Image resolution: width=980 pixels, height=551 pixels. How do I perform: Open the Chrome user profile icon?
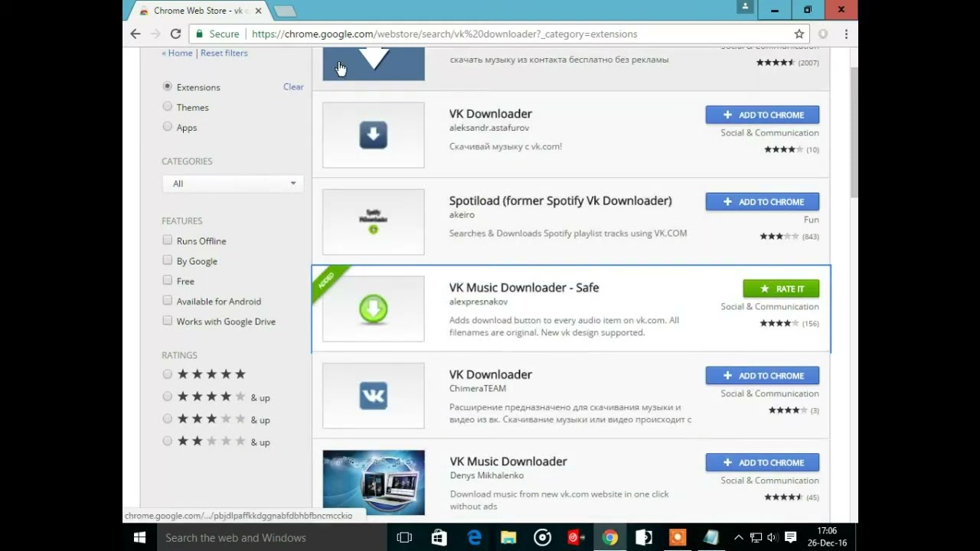click(745, 7)
